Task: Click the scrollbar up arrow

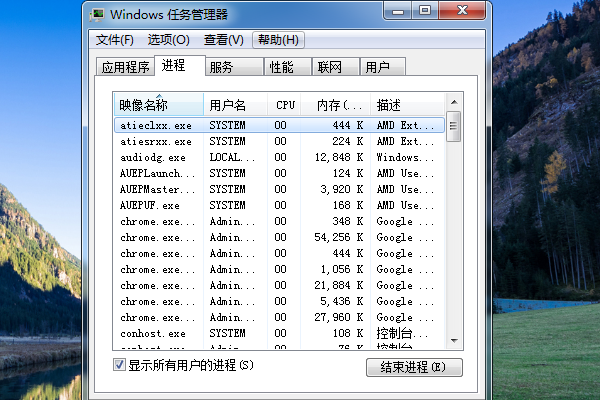Action: tap(454, 102)
